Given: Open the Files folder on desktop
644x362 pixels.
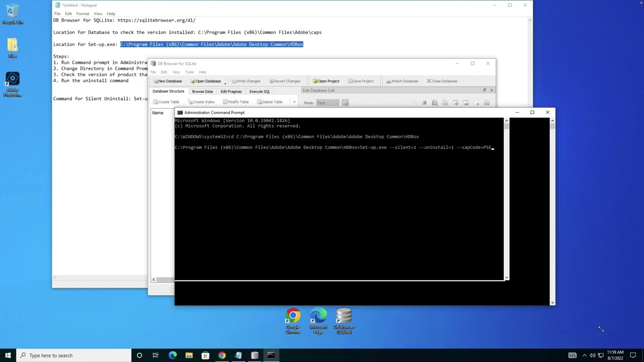Looking at the screenshot, I should click(13, 48).
